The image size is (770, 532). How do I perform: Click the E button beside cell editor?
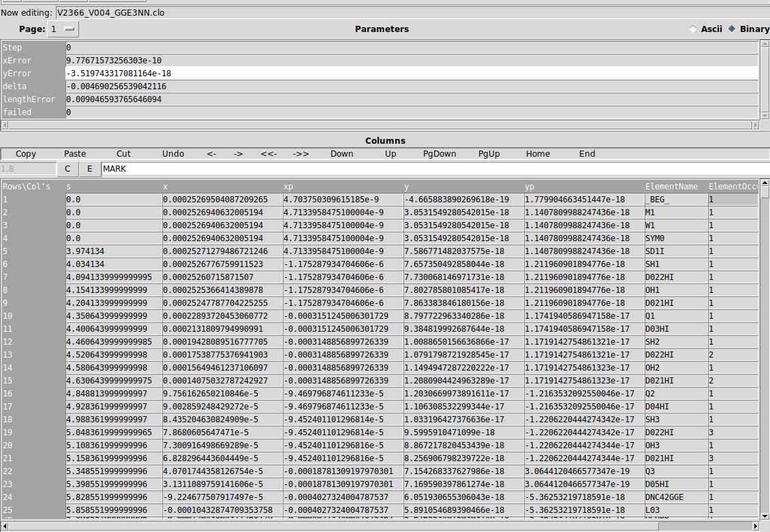89,168
